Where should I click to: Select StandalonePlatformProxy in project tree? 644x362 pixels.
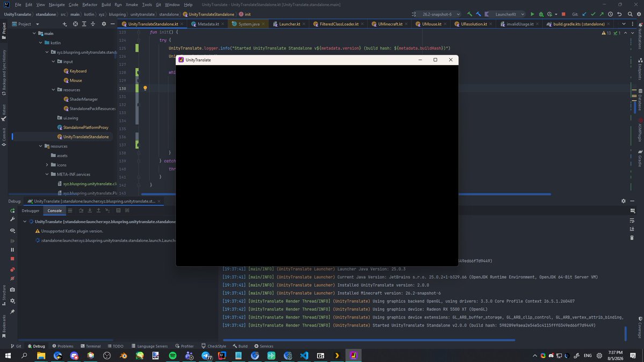pos(83,127)
